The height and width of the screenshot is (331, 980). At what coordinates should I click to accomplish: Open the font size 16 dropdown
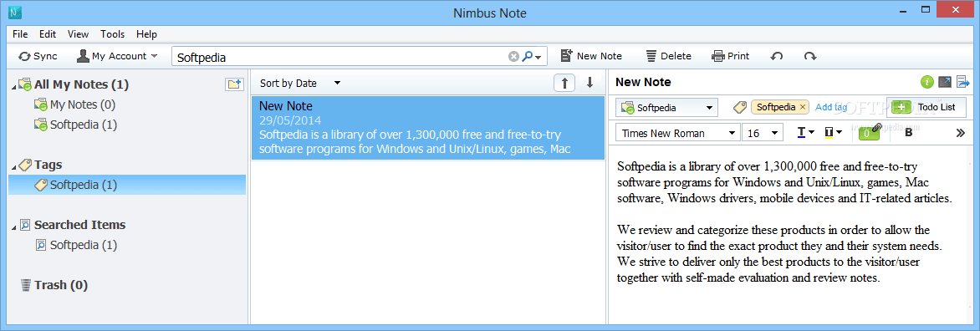(763, 133)
